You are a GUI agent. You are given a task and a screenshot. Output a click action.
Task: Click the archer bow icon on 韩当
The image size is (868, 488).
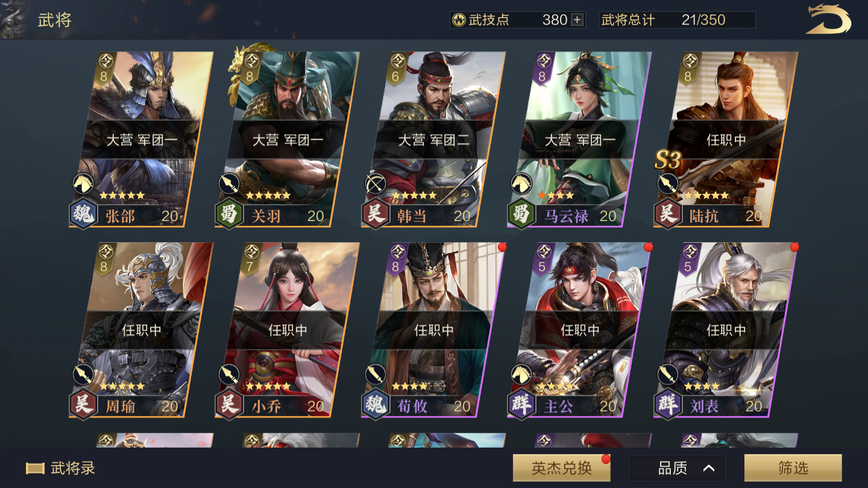pos(375,184)
